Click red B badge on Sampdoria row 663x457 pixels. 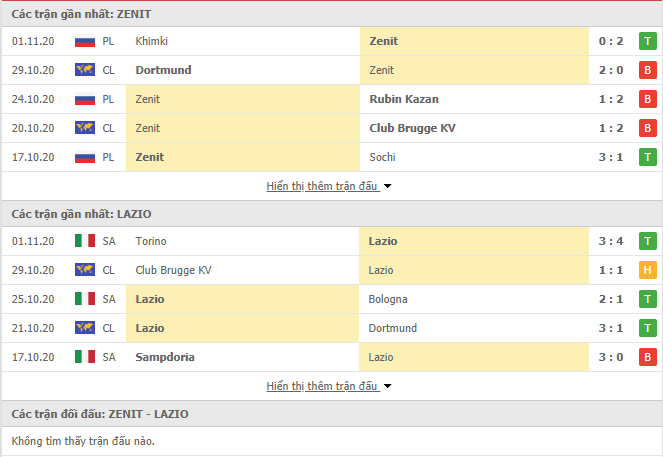tap(647, 357)
